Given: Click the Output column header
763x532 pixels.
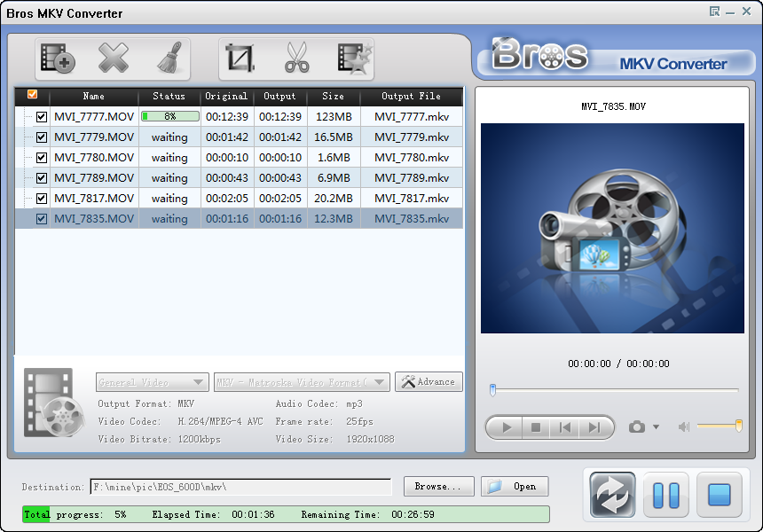Looking at the screenshot, I should point(279,97).
